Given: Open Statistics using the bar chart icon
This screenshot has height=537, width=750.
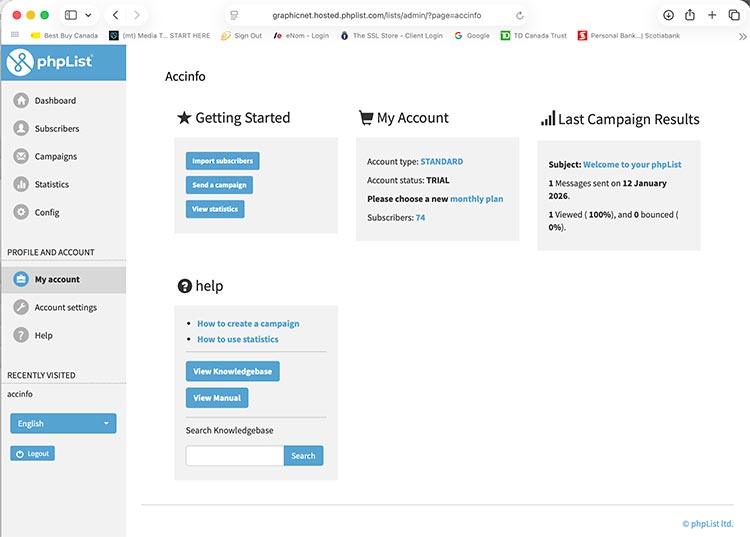Looking at the screenshot, I should point(21,185).
